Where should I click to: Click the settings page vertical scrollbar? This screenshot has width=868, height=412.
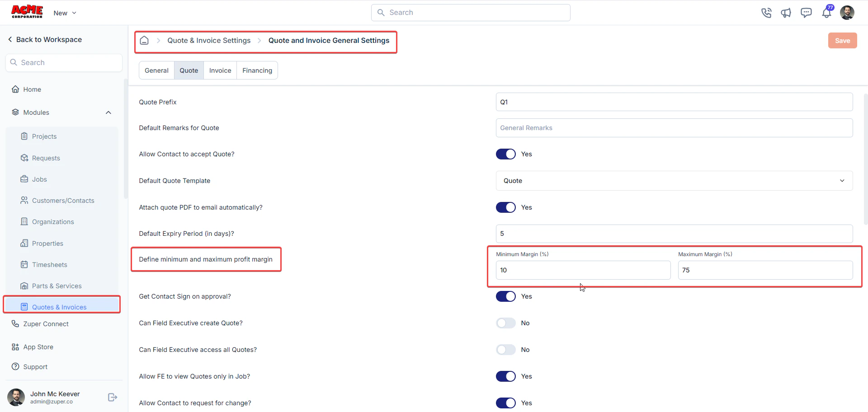pyautogui.click(x=865, y=158)
